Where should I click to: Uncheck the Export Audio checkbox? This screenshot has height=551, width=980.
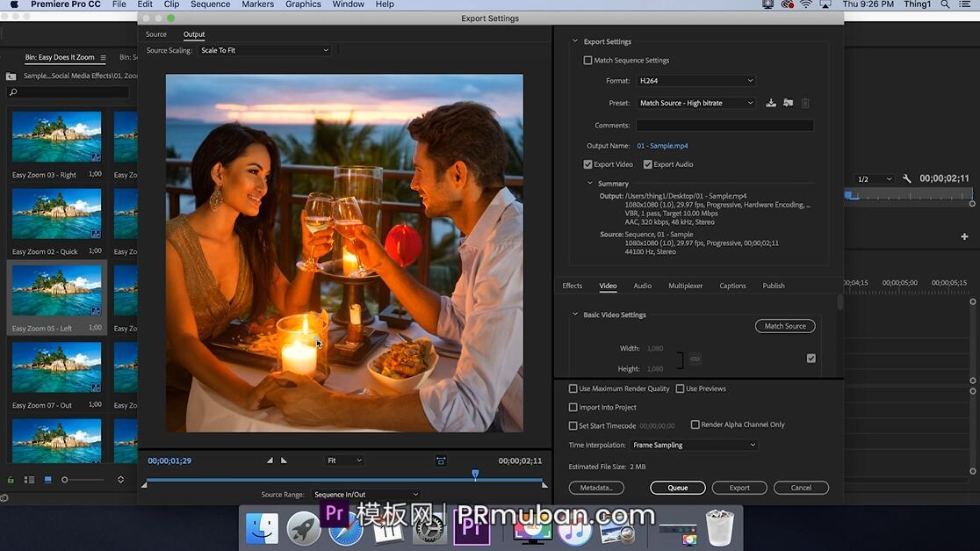[x=648, y=164]
